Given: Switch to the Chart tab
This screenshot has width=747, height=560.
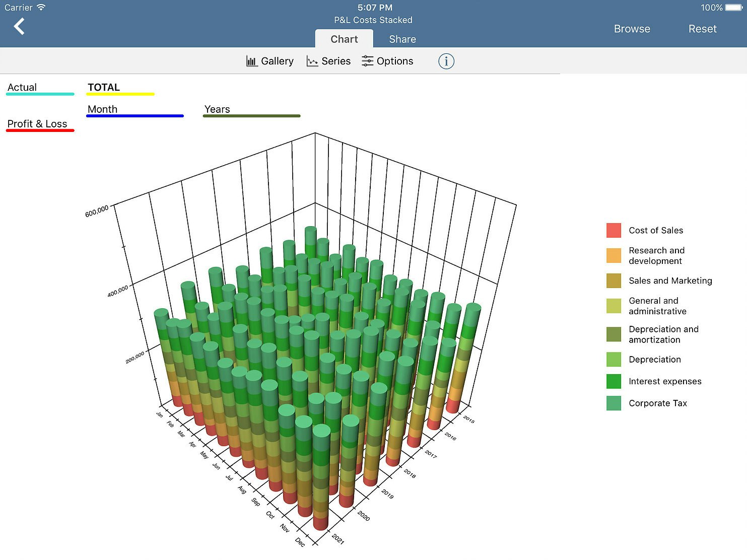Looking at the screenshot, I should pos(344,39).
